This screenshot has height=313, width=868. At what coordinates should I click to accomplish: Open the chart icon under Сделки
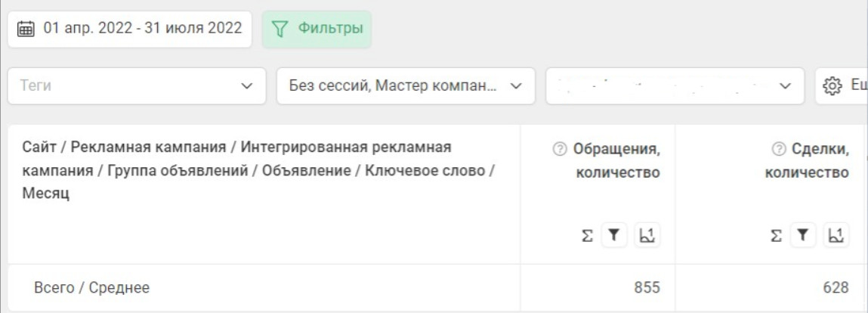(835, 236)
